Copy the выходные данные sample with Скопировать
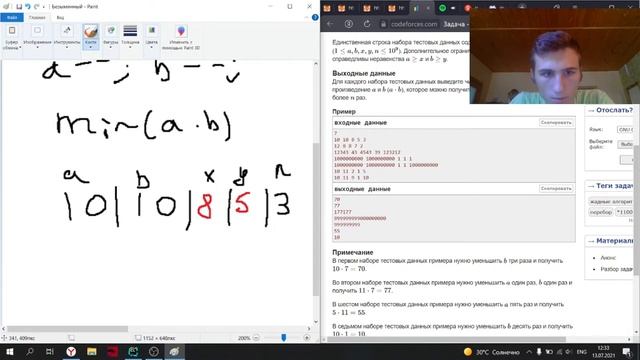Image resolution: width=640 pixels, height=360 pixels. pyautogui.click(x=556, y=189)
